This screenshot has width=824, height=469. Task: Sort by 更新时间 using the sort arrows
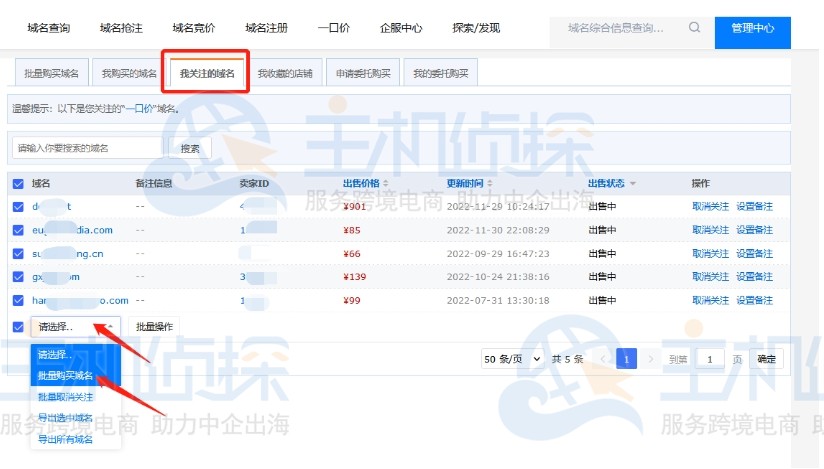click(490, 183)
